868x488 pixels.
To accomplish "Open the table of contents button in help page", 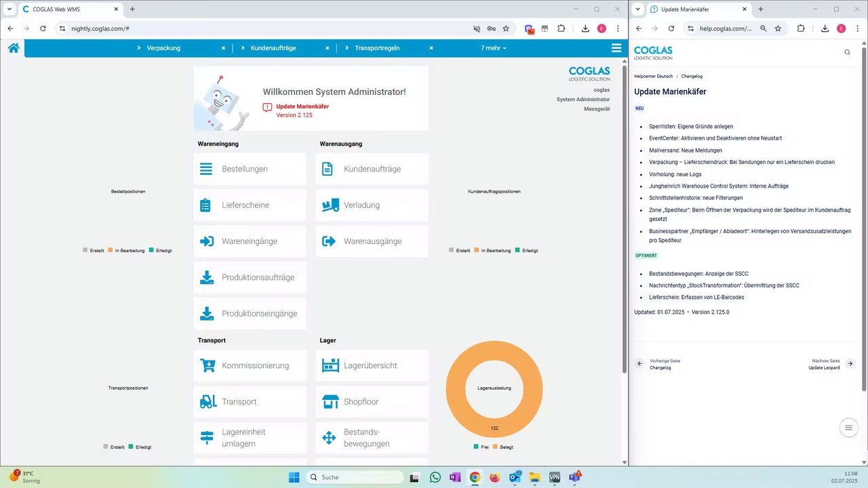I will (847, 428).
